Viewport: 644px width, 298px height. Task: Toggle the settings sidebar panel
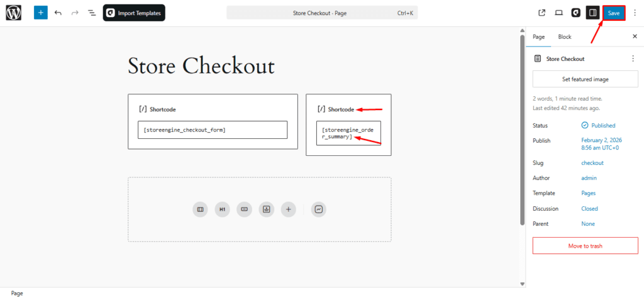coord(592,13)
